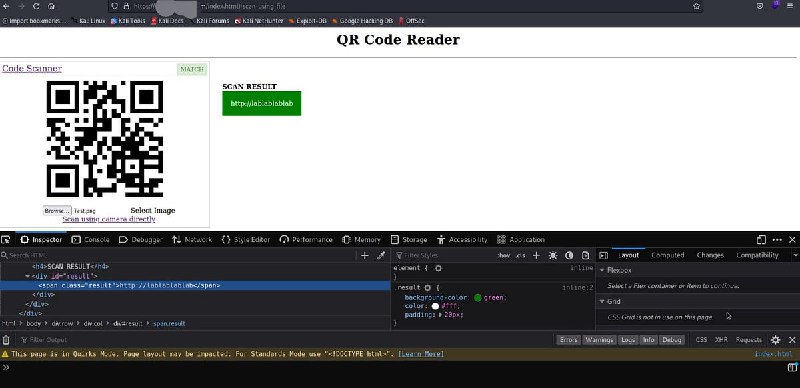Open Exploit-DB bookmark
The width and height of the screenshot is (800, 388).
pyautogui.click(x=308, y=21)
